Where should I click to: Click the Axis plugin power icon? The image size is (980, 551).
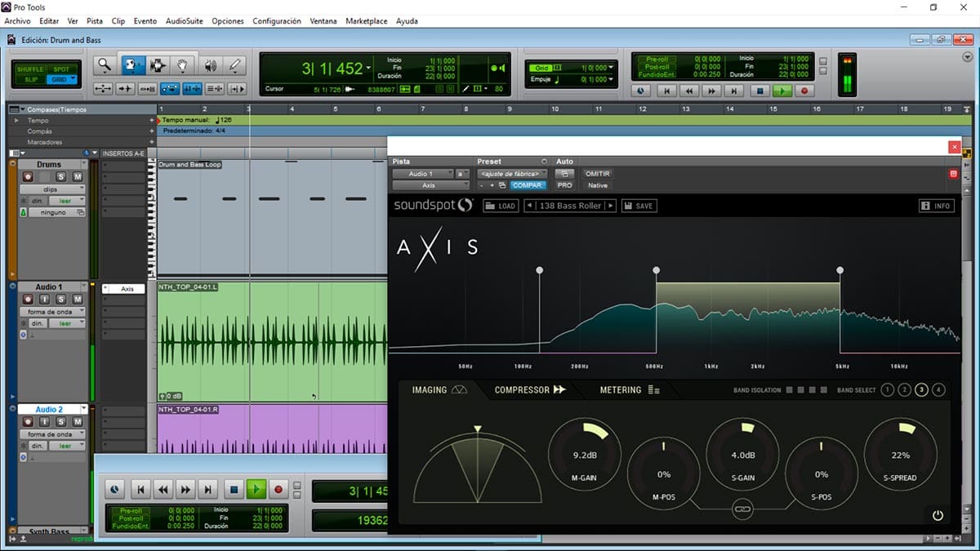tap(938, 515)
